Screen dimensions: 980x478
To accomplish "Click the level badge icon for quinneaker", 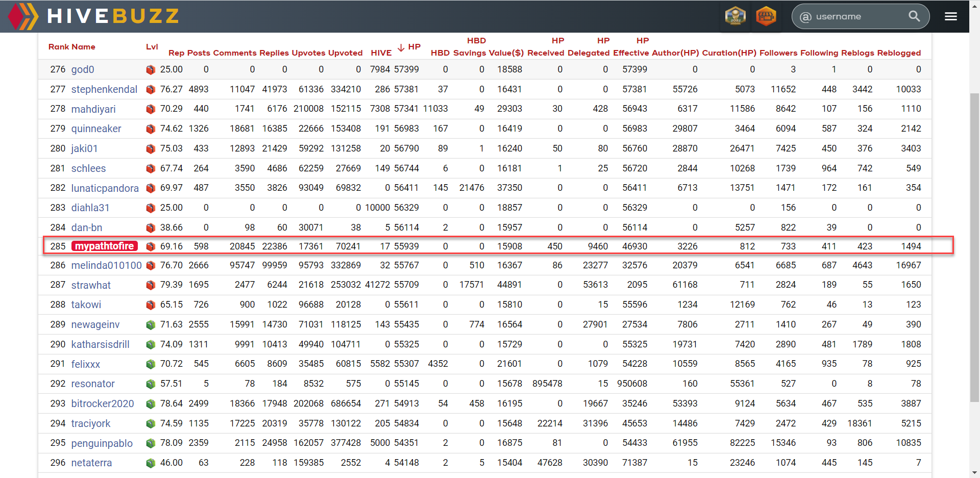I will point(151,129).
